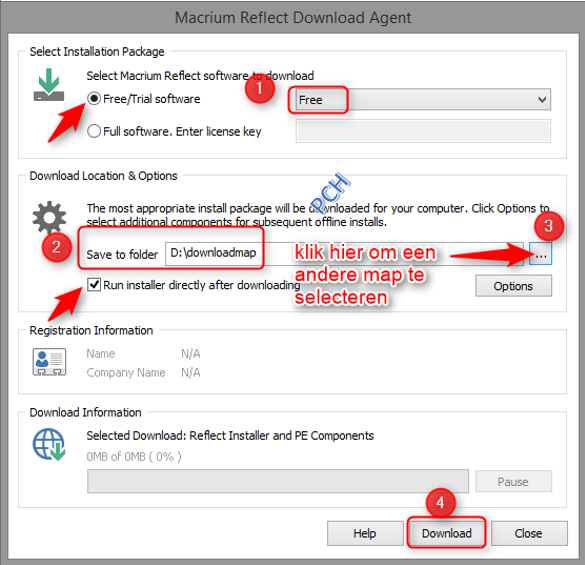The width and height of the screenshot is (585, 565).
Task: Expand the software type dropdown arrow
Action: point(542,100)
